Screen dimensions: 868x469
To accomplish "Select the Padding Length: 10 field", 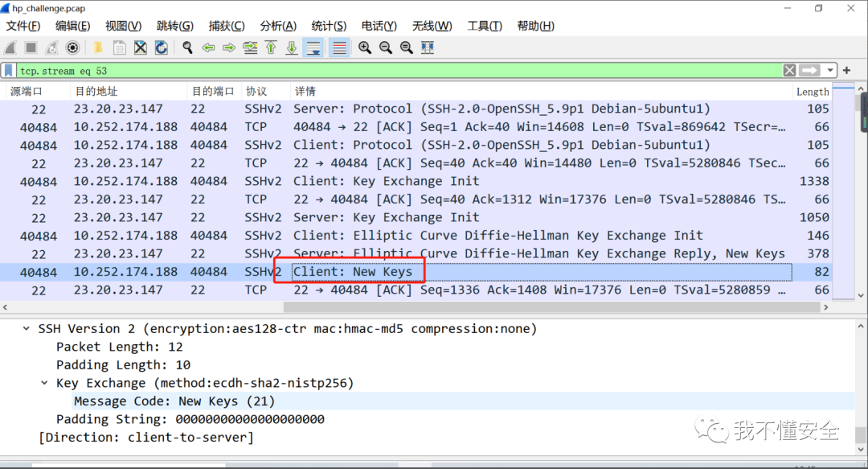I will [x=124, y=365].
